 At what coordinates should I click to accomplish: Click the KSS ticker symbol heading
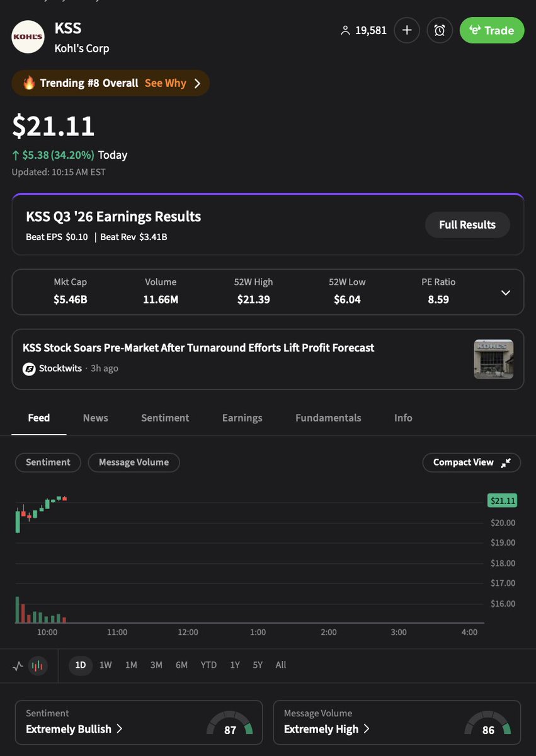pos(68,28)
